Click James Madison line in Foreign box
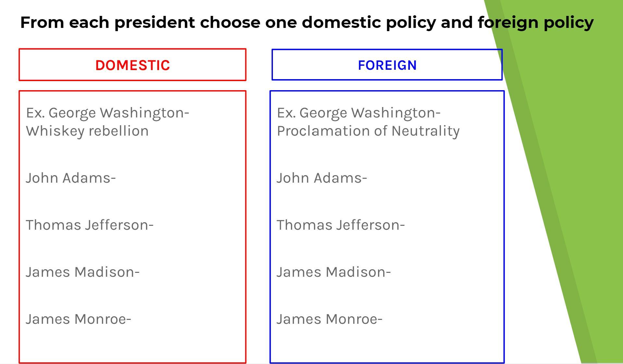Image resolution: width=623 pixels, height=364 pixels. tap(334, 272)
